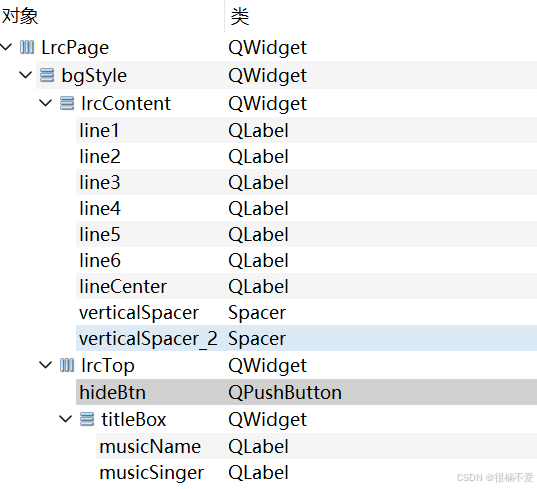Select the line1 label row
This screenshot has width=537, height=489.
307,130
